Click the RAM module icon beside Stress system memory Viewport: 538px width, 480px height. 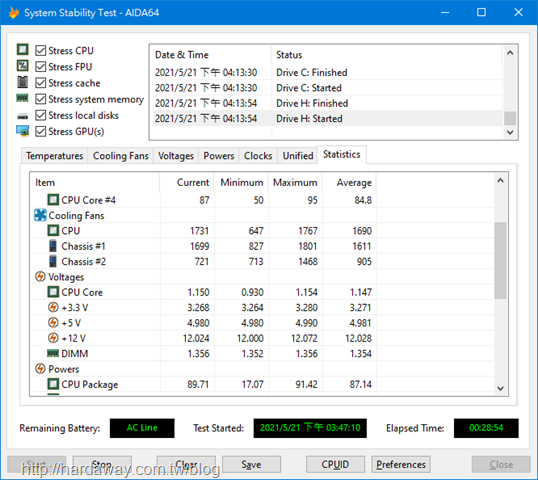23,98
